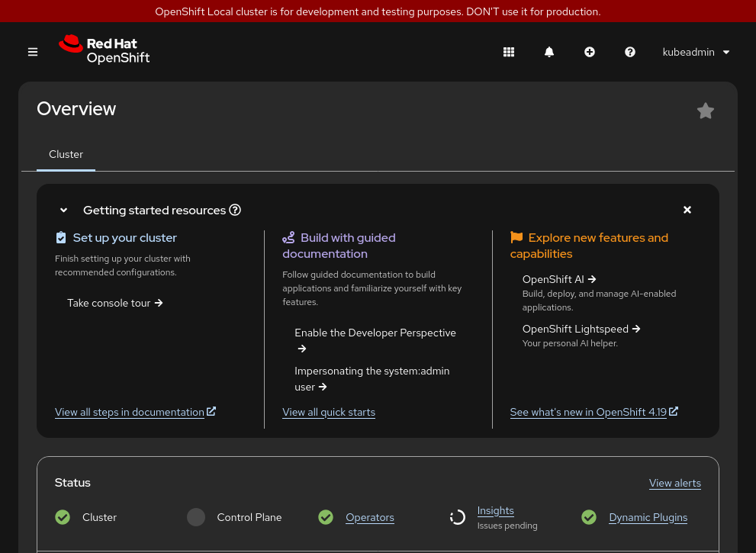Open the navigation sidebar menu

coord(32,52)
